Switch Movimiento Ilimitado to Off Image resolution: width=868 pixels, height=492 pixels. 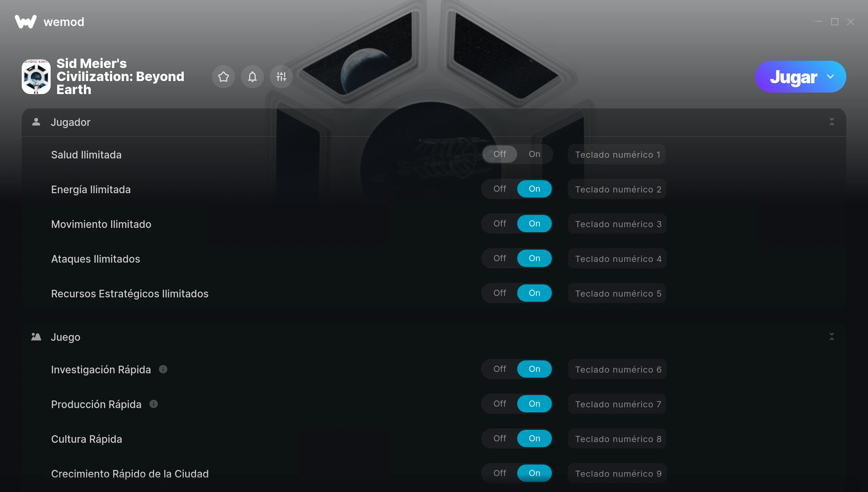(500, 224)
